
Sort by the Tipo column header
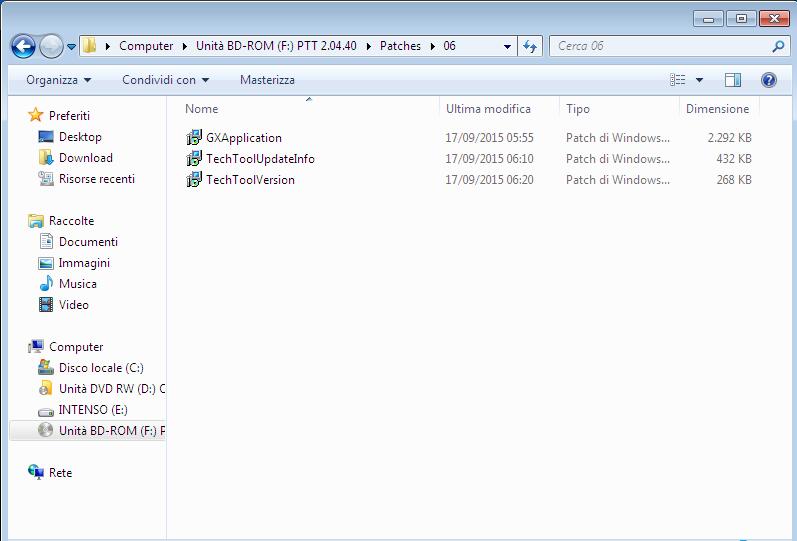click(x=578, y=109)
